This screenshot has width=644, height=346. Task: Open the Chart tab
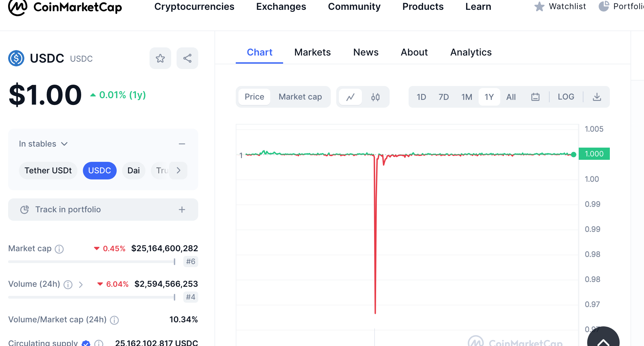pos(259,52)
